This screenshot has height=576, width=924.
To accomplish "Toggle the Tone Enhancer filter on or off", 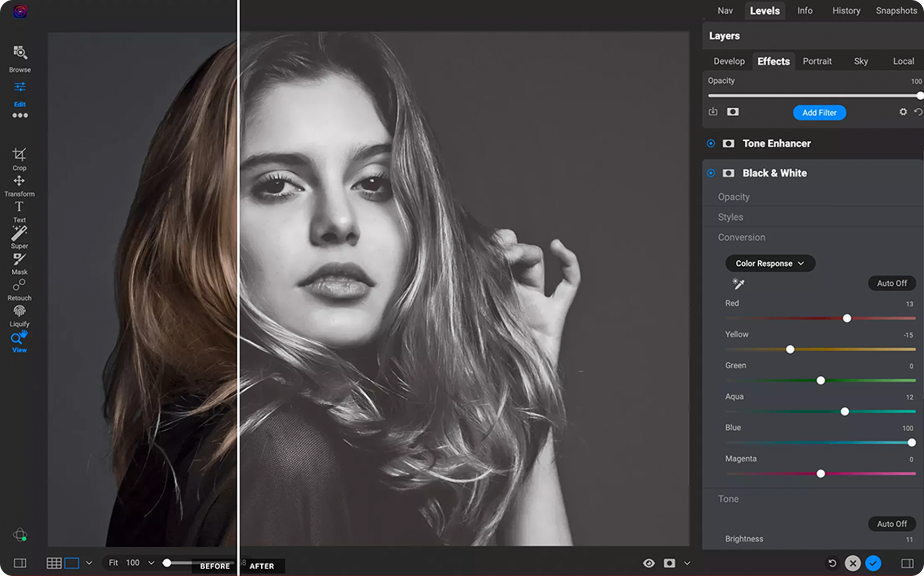I will point(711,143).
